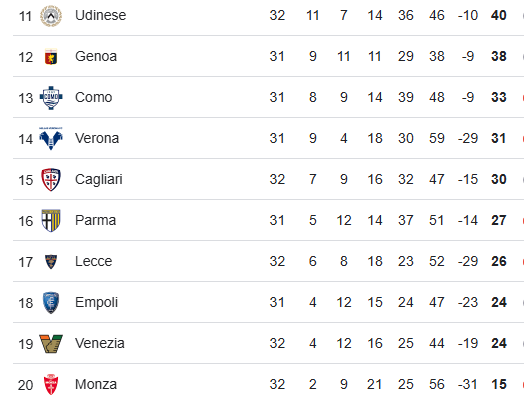The width and height of the screenshot is (524, 395).
Task: Click the Verona club crest
Action: [x=51, y=138]
